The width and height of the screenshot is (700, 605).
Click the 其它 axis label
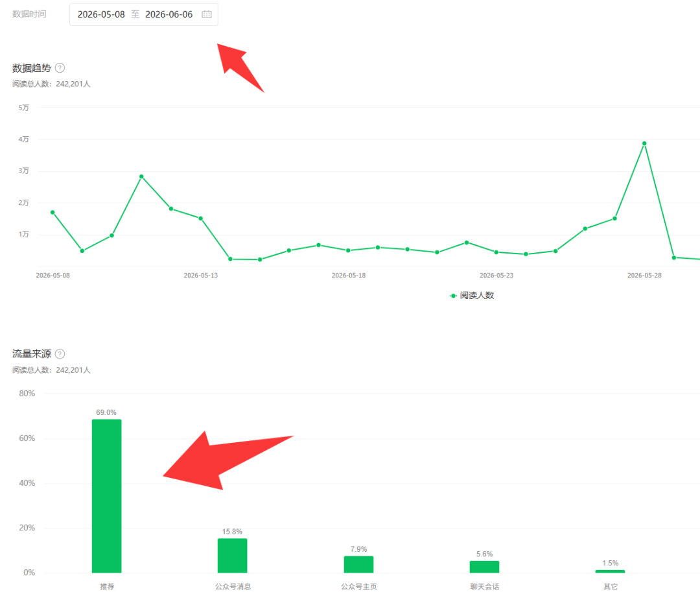(x=611, y=587)
